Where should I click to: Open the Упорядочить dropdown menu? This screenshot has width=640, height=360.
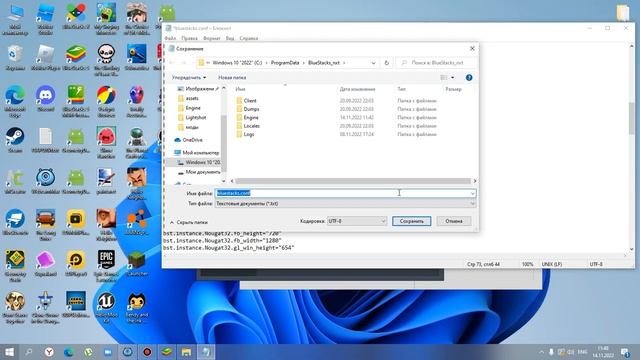pos(189,77)
